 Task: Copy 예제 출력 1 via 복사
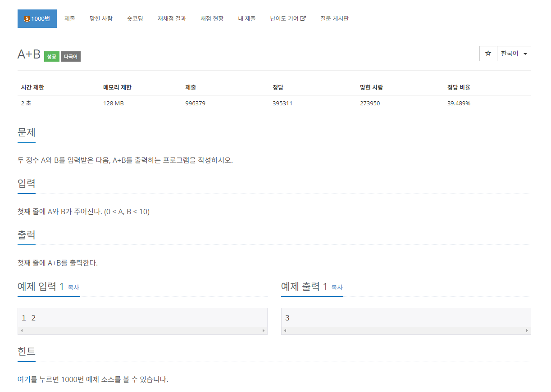coord(337,288)
